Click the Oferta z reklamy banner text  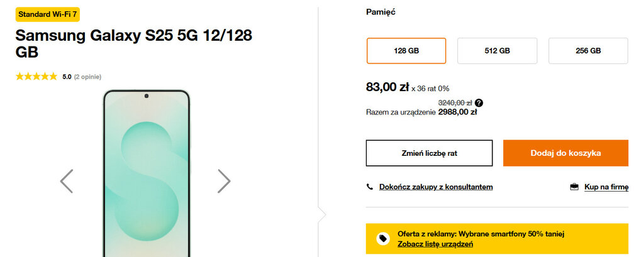pos(481,234)
